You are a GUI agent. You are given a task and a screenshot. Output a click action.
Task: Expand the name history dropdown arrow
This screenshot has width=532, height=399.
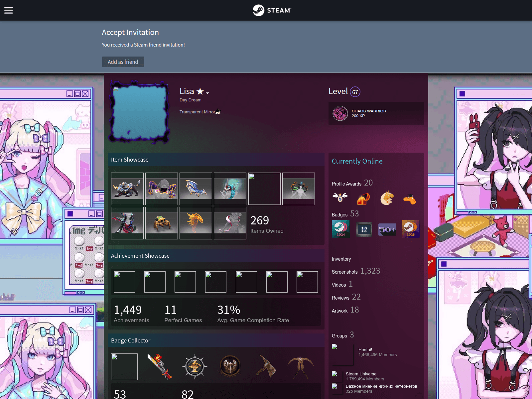click(207, 93)
